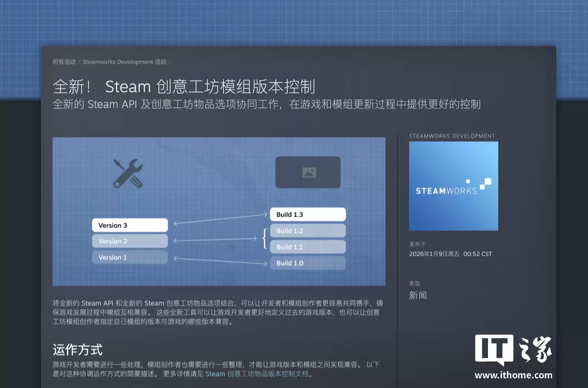This screenshot has height=388, width=588.
Task: Toggle the Build 1.2 version entry
Action: click(x=308, y=231)
